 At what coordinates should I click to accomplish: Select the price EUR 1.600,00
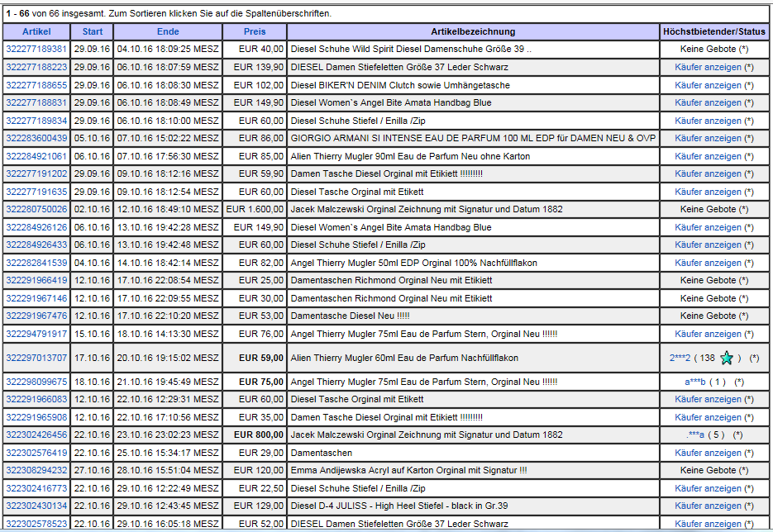coord(255,209)
